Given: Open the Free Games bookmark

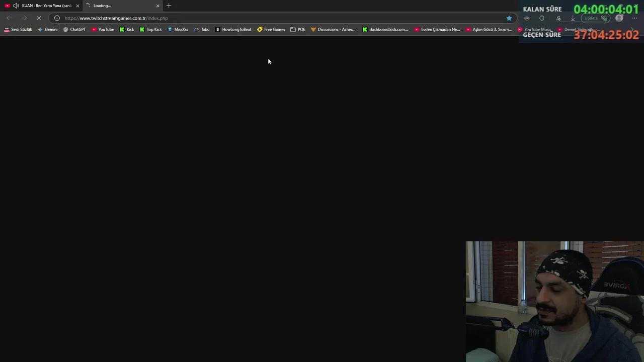Looking at the screenshot, I should point(271,29).
